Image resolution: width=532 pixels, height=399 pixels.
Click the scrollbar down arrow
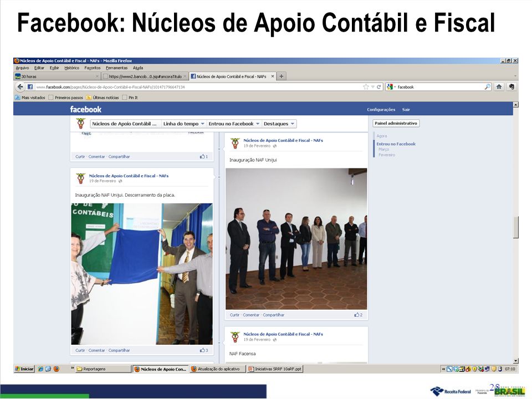click(x=516, y=361)
